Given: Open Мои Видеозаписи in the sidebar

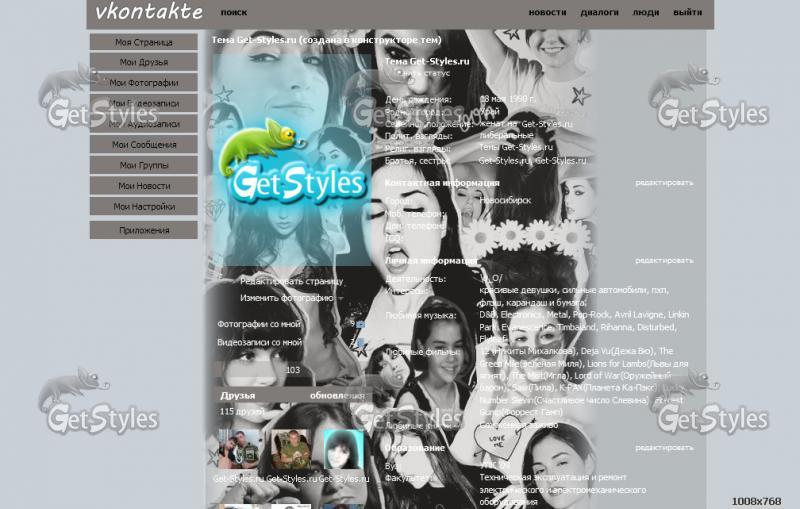Looking at the screenshot, I should pyautogui.click(x=143, y=103).
